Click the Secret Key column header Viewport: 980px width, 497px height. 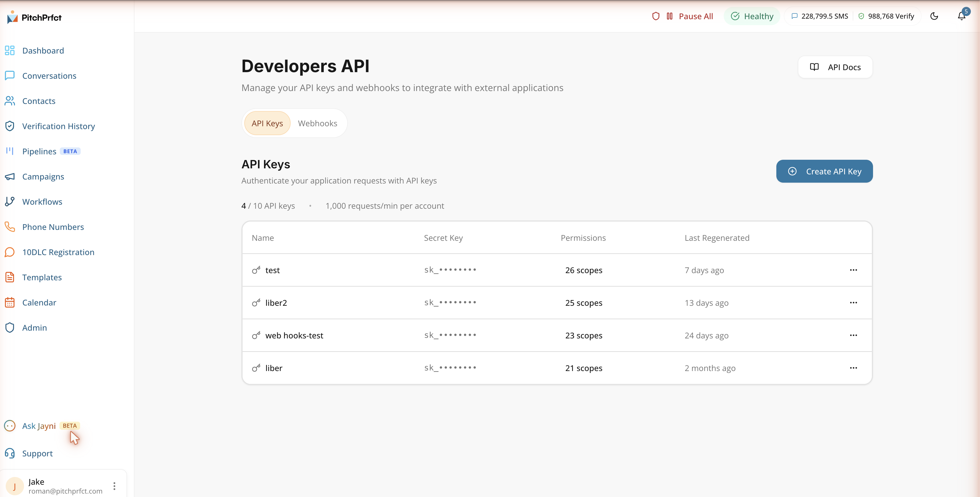(x=443, y=238)
